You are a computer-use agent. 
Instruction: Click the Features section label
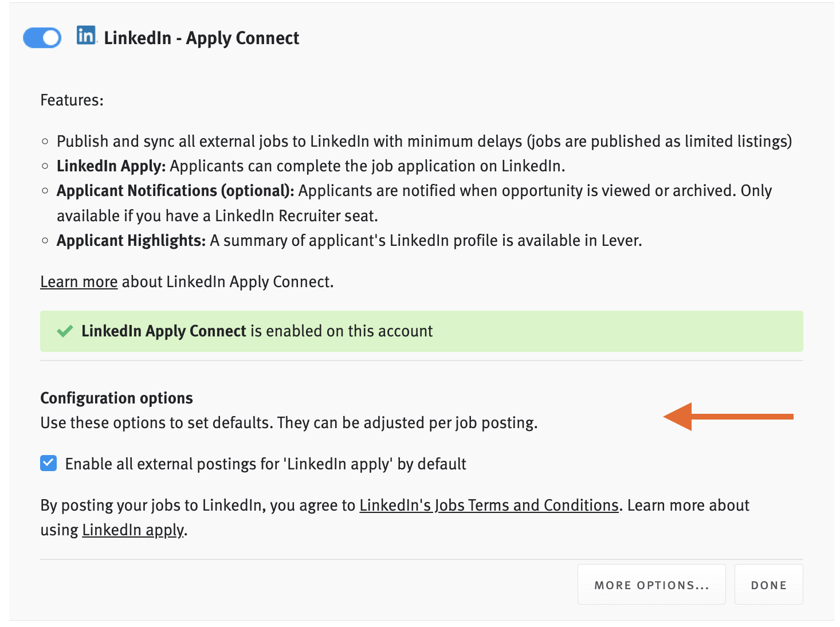tap(72, 99)
